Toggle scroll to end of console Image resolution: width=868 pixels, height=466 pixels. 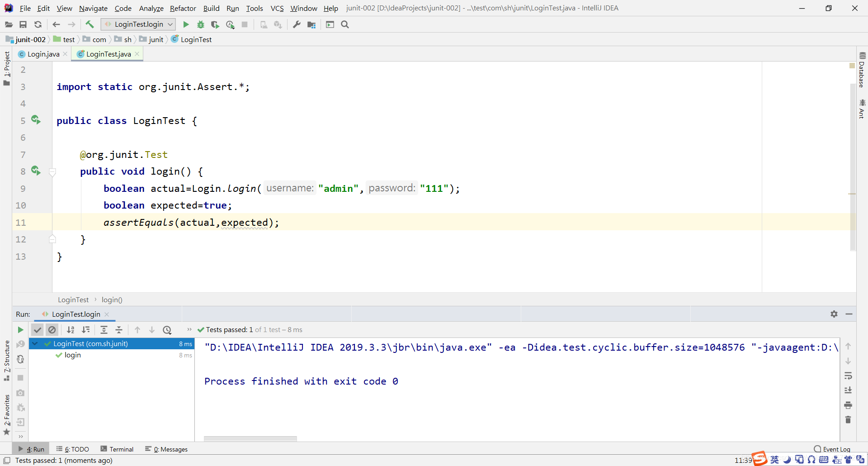click(x=848, y=390)
